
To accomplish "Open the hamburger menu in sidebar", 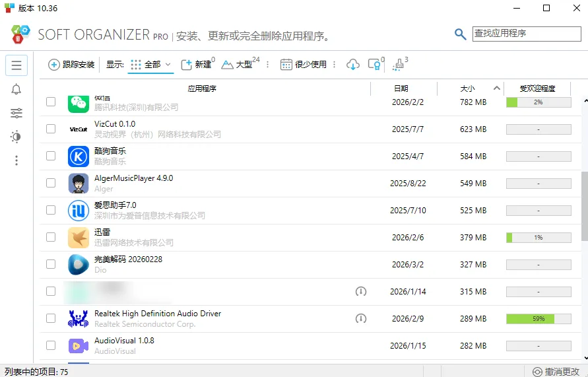I will point(16,65).
